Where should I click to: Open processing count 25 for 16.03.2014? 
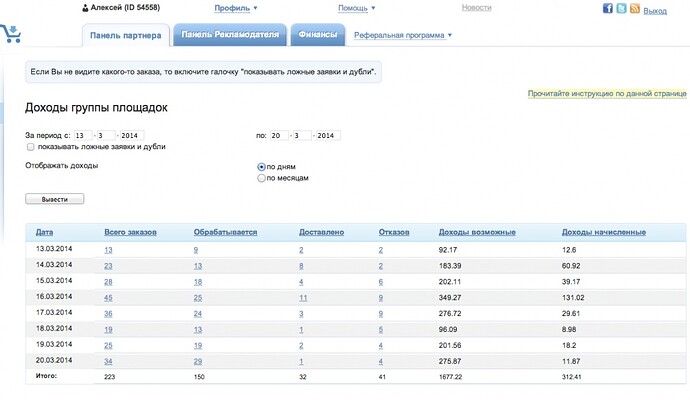click(198, 298)
